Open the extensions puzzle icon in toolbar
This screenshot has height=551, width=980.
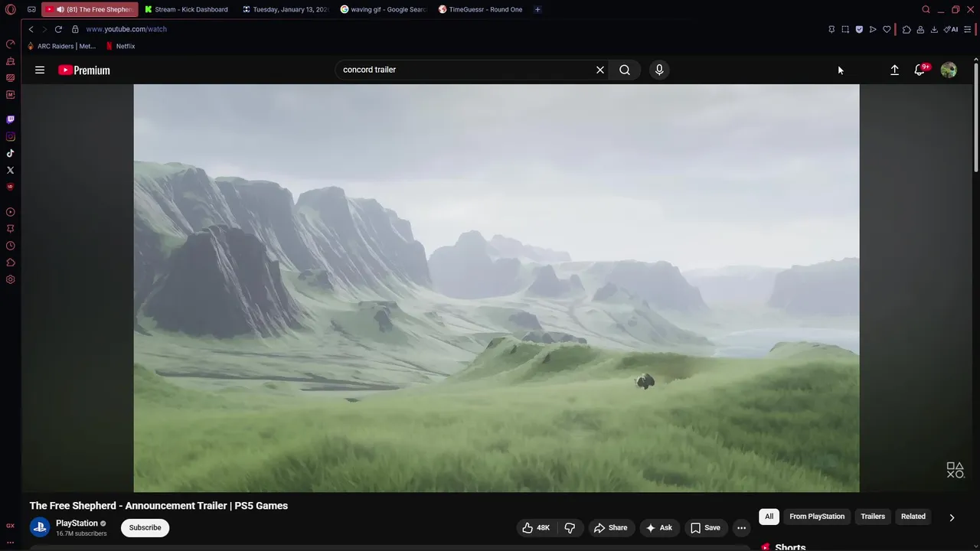coord(906,29)
